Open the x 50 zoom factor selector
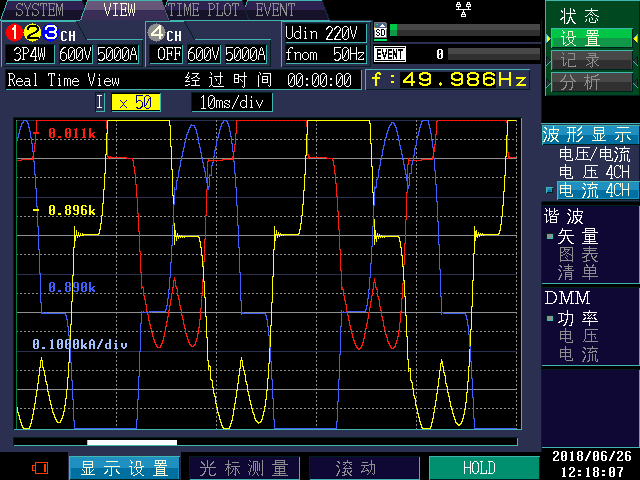 click(134, 102)
